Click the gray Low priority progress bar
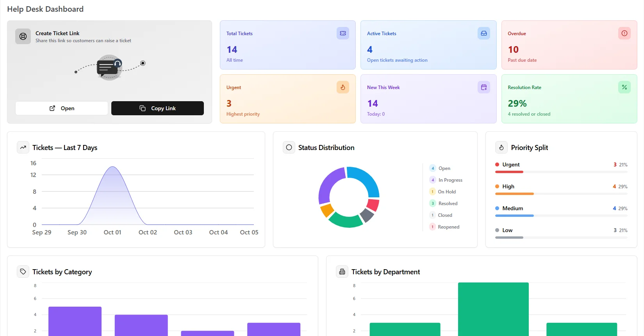This screenshot has width=644, height=336. pos(509,238)
